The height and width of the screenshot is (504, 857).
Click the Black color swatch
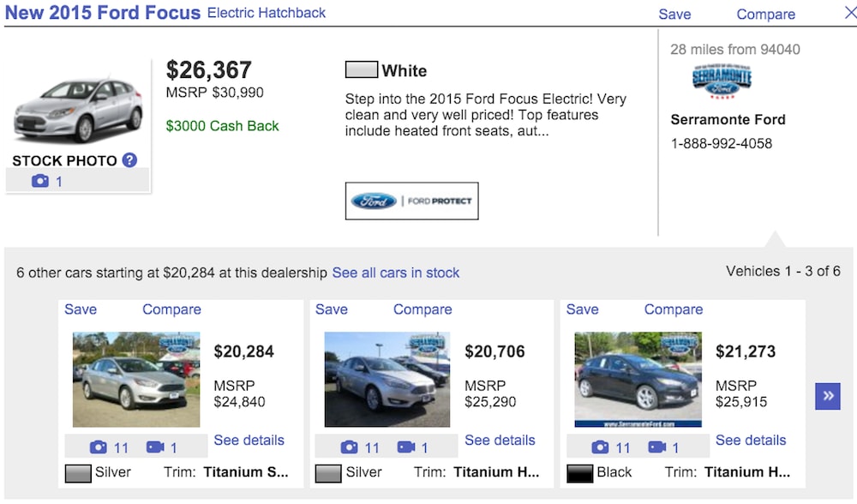pos(579,473)
